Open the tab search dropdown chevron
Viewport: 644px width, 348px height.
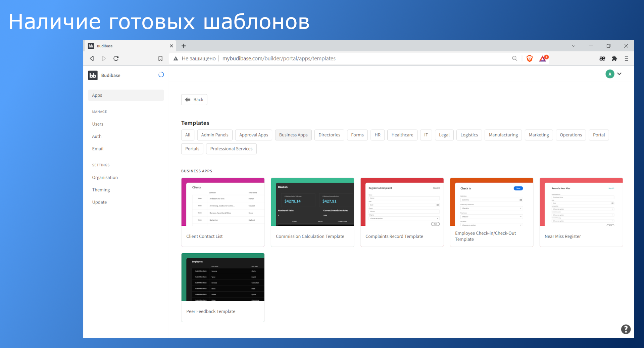574,46
